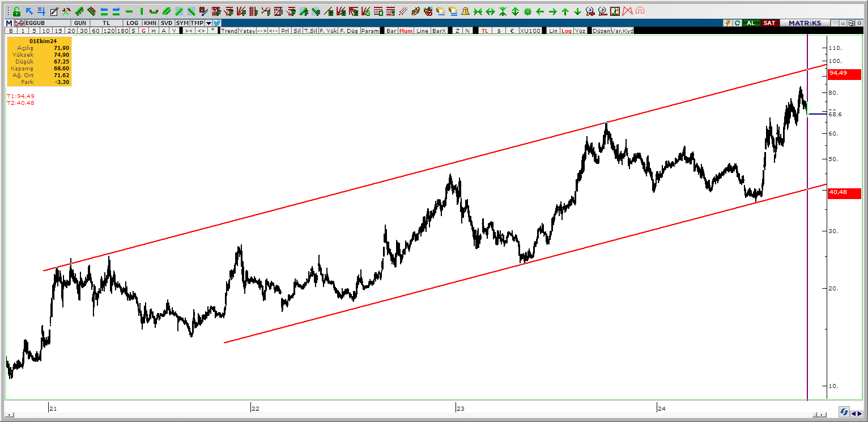Switch price scale to Yüz
The image size is (868, 422).
pyautogui.click(x=580, y=31)
